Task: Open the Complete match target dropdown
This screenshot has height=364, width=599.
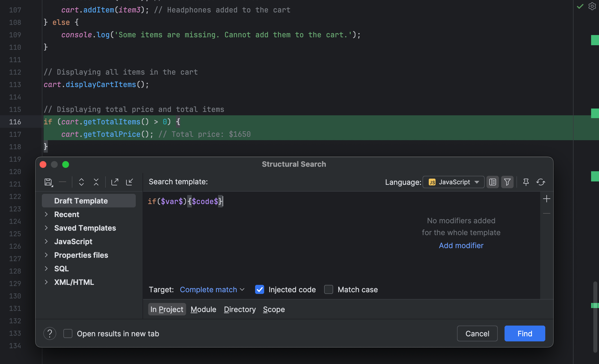Action: tap(212, 289)
